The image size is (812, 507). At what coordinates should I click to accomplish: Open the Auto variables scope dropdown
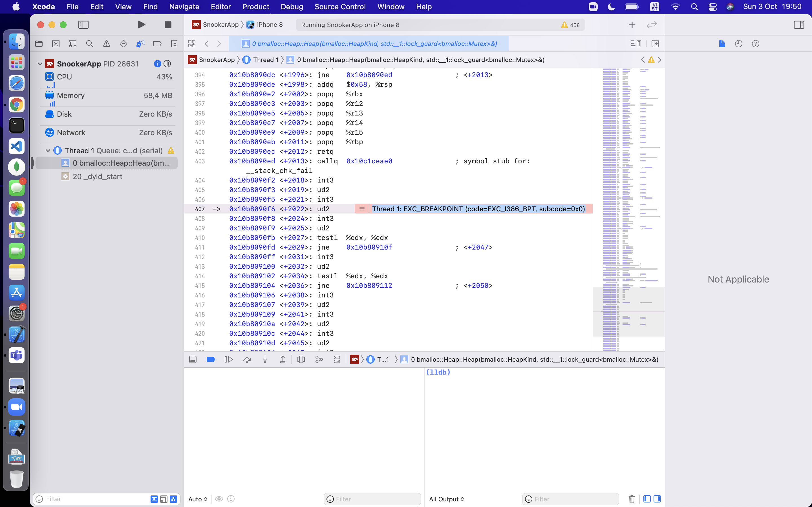pyautogui.click(x=197, y=499)
